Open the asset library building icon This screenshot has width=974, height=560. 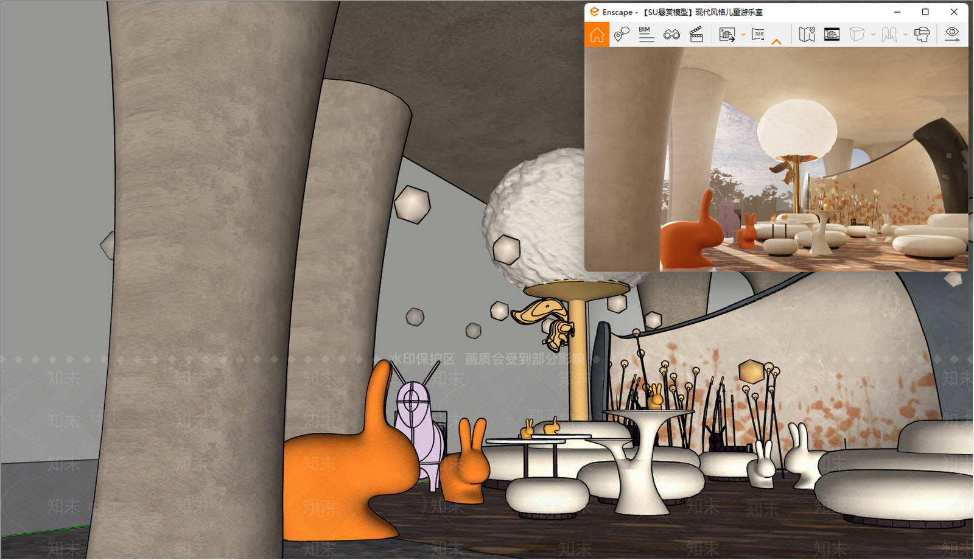coord(832,35)
